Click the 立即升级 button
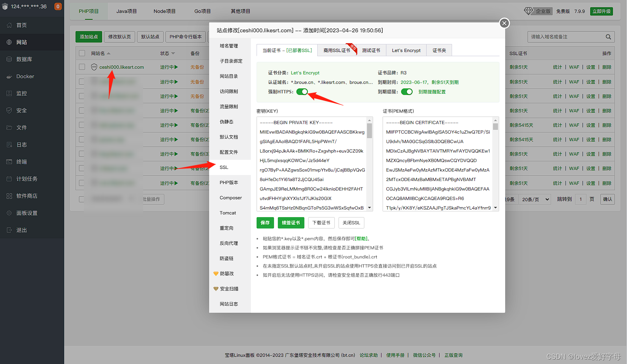This screenshot has height=364, width=627. (602, 11)
